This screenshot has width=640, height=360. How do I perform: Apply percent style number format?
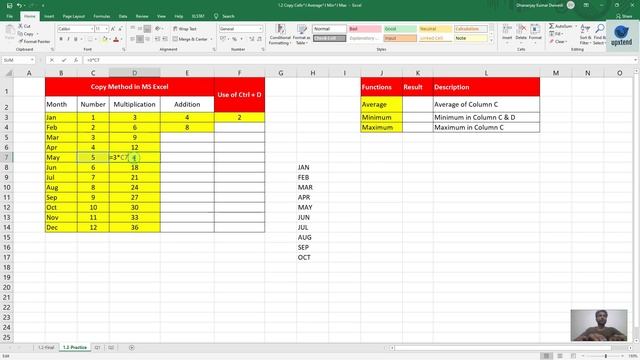[234, 39]
